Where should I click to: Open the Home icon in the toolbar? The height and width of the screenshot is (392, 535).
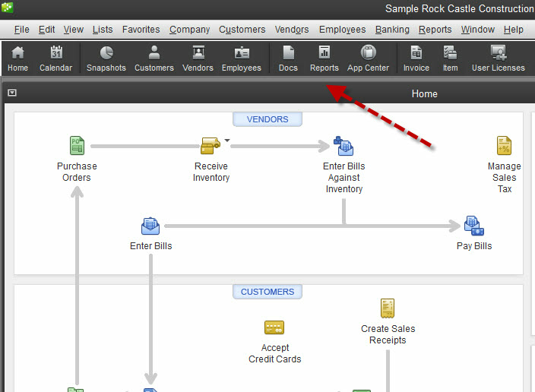[17, 58]
